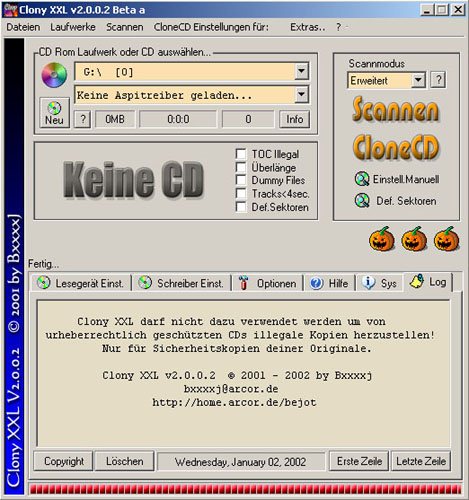Click the Def. Sektoren magnifier icon
Image resolution: width=469 pixels, height=500 pixels.
pos(362,201)
